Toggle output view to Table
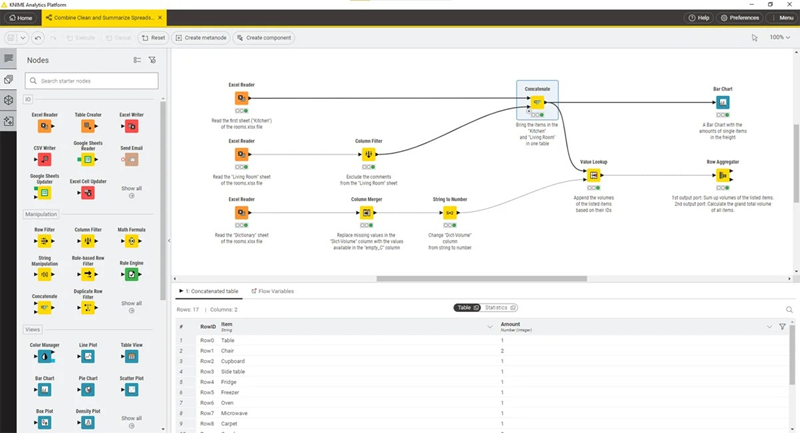 [x=467, y=307]
